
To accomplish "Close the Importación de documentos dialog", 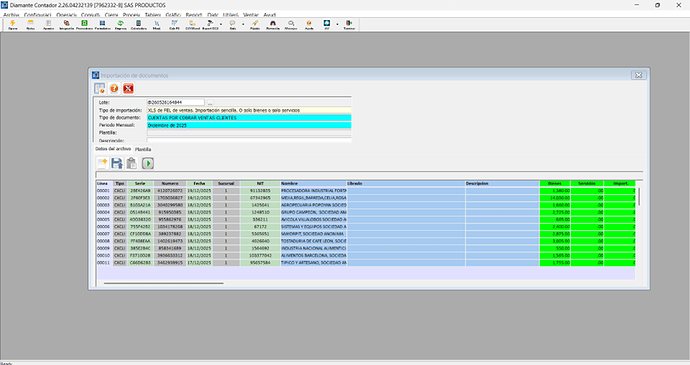I will click(x=638, y=75).
